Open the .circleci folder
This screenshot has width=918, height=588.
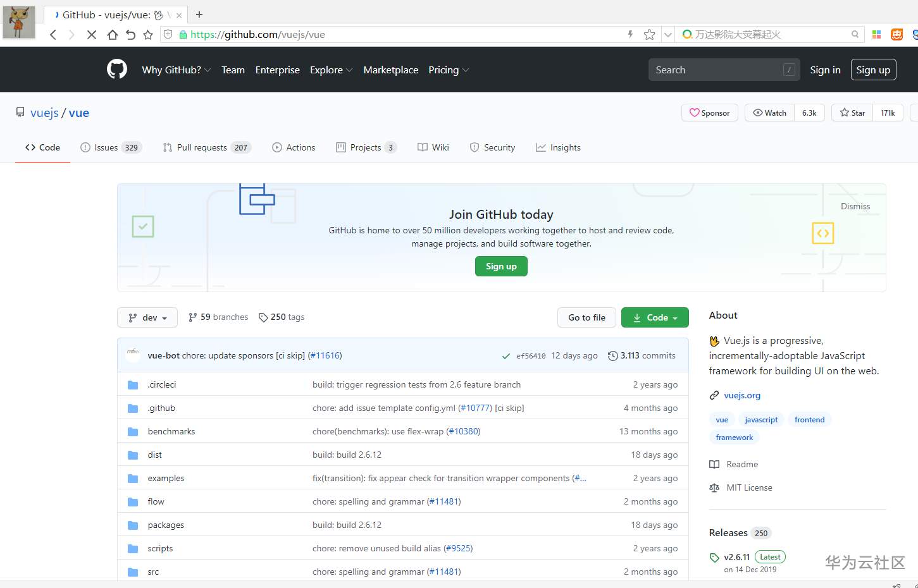(162, 384)
